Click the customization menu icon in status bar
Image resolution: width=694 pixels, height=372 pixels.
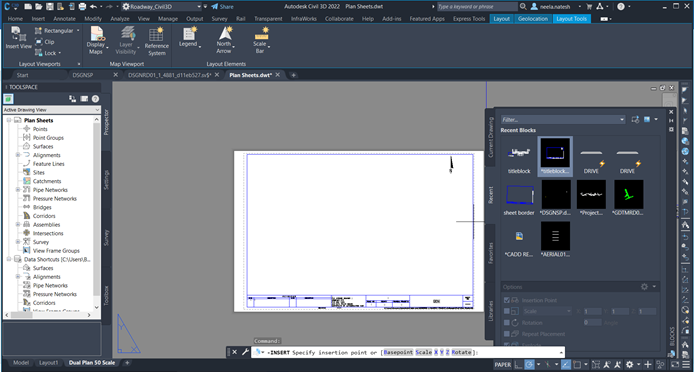[686, 364]
